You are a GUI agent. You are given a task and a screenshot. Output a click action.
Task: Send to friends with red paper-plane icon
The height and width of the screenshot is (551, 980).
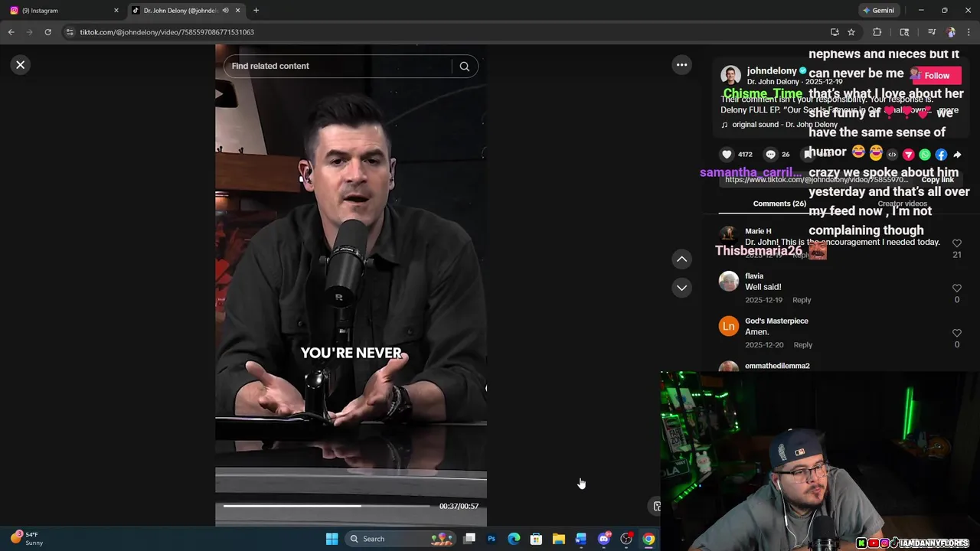(x=908, y=155)
